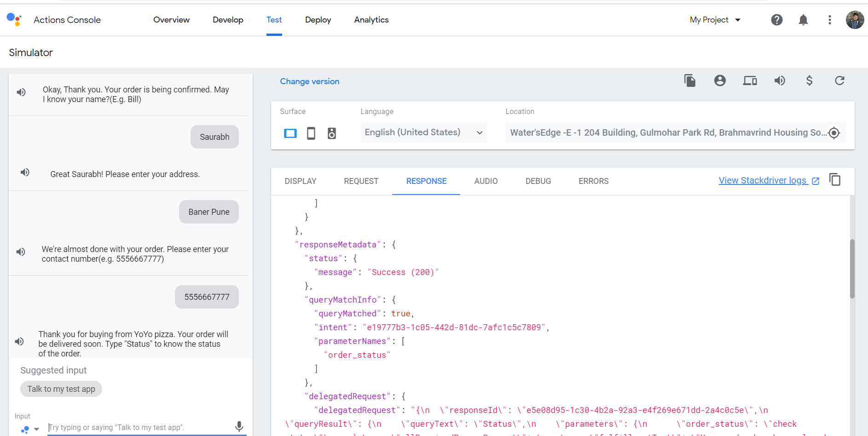868x436 pixels.
Task: Mute simulator audio via speaker icon
Action: click(780, 80)
